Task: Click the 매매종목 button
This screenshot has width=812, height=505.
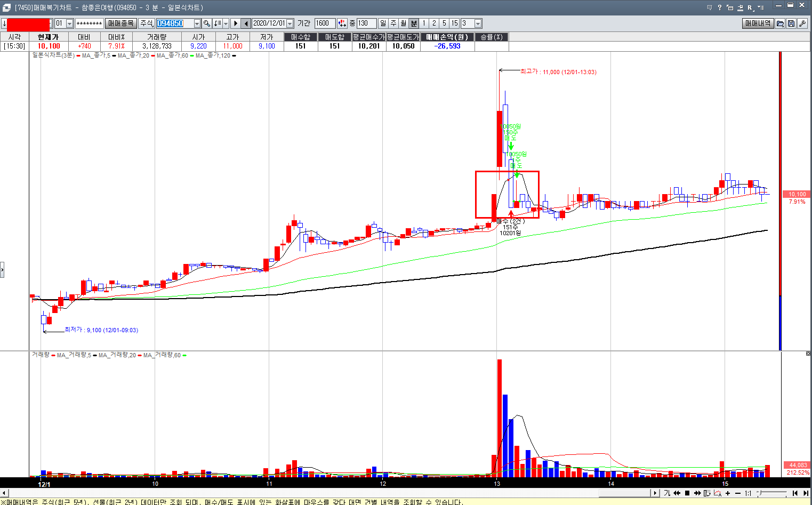Action: click(120, 23)
